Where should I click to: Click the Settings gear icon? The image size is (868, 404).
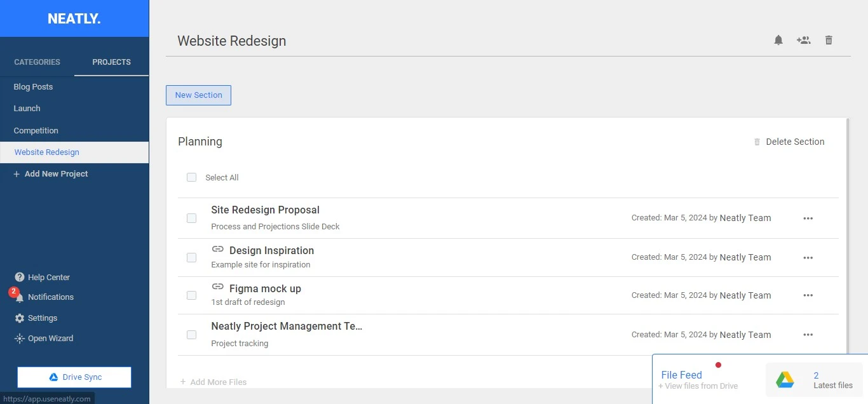(20, 318)
